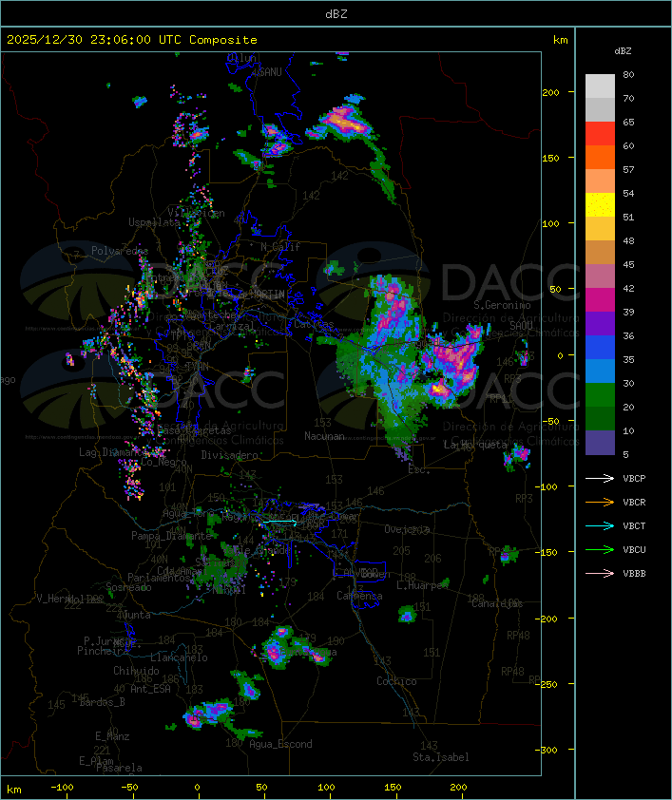Click the cyan VBCT arrow icon
Viewport: 672px width, 800px height.
click(x=600, y=525)
